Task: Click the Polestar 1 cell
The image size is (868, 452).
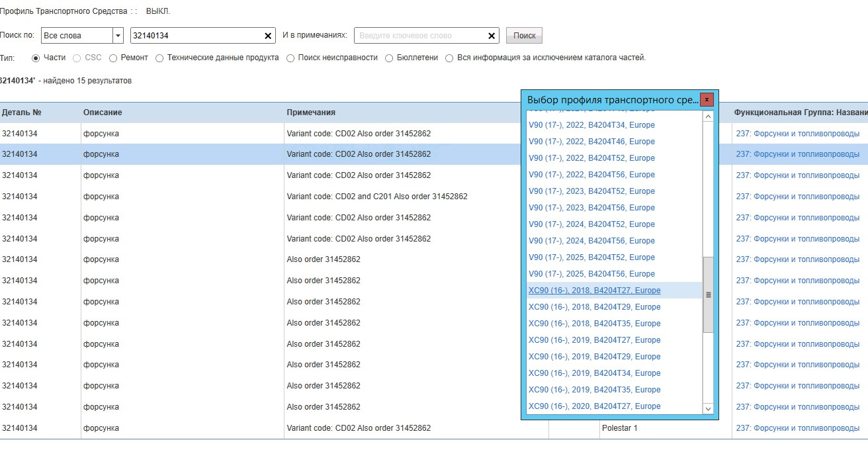Action: [x=619, y=428]
